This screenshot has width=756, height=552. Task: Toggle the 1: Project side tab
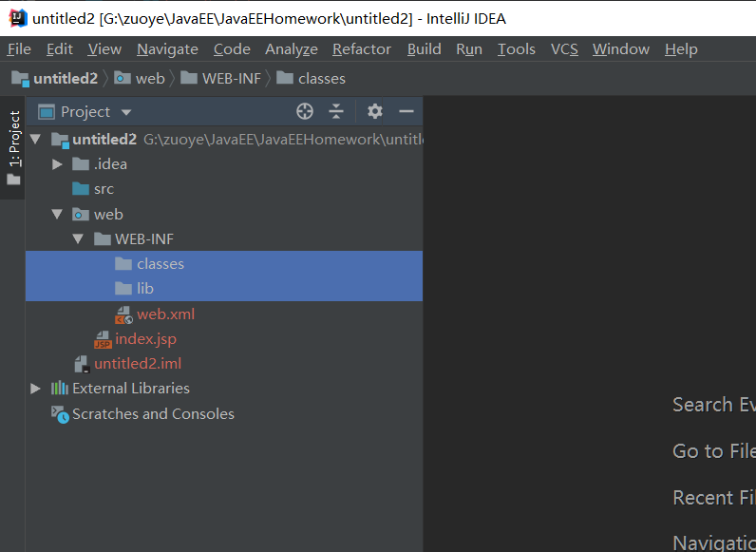coord(12,147)
